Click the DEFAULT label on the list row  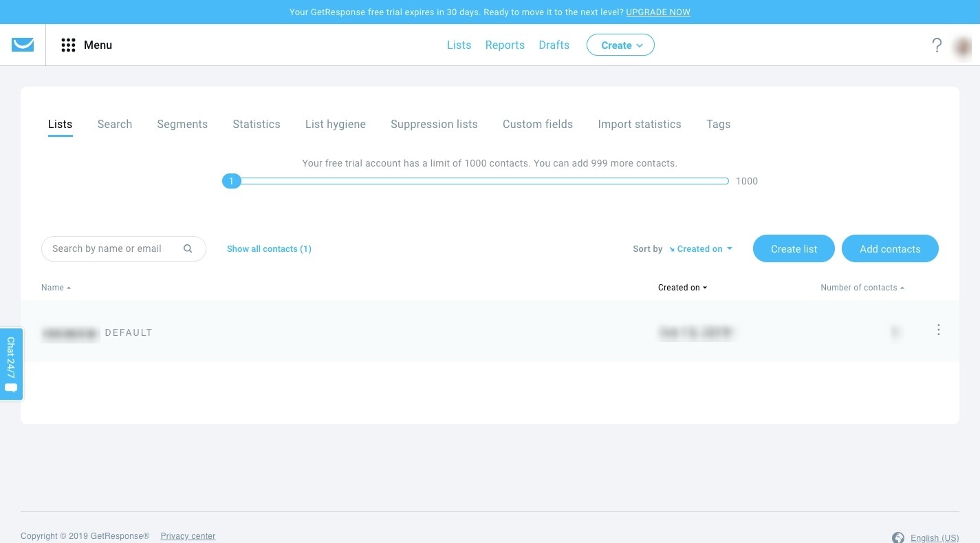tap(129, 332)
